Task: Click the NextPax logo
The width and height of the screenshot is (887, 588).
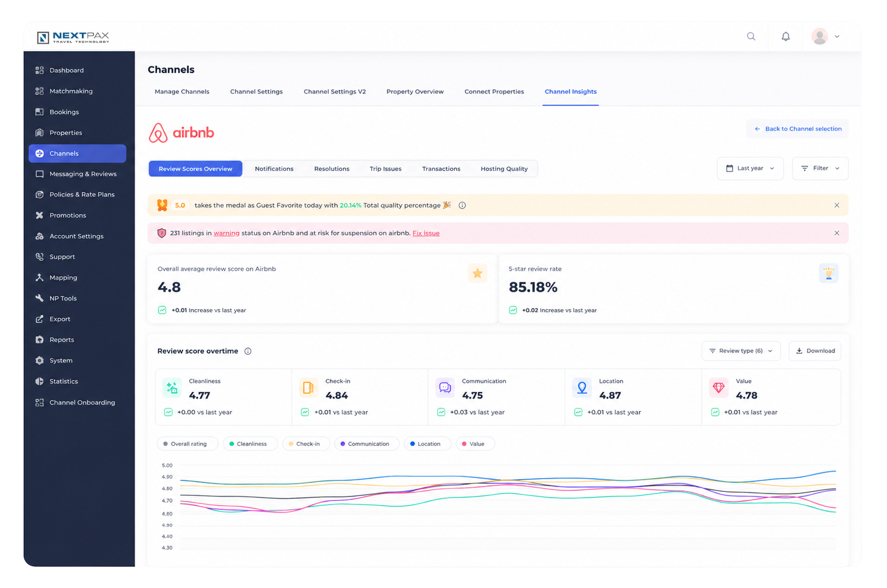Action: point(73,37)
